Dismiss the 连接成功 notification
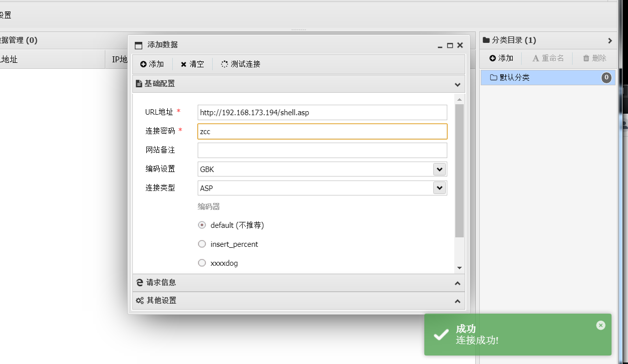This screenshot has width=628, height=364. [601, 325]
